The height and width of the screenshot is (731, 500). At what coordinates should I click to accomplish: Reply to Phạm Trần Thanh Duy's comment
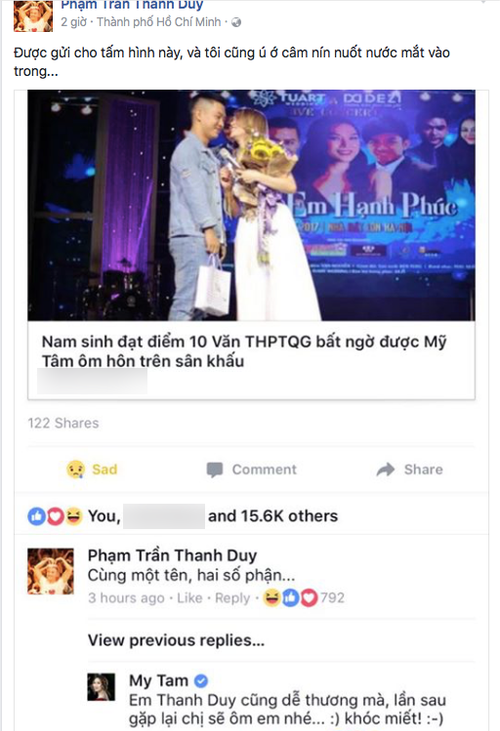pyautogui.click(x=232, y=598)
